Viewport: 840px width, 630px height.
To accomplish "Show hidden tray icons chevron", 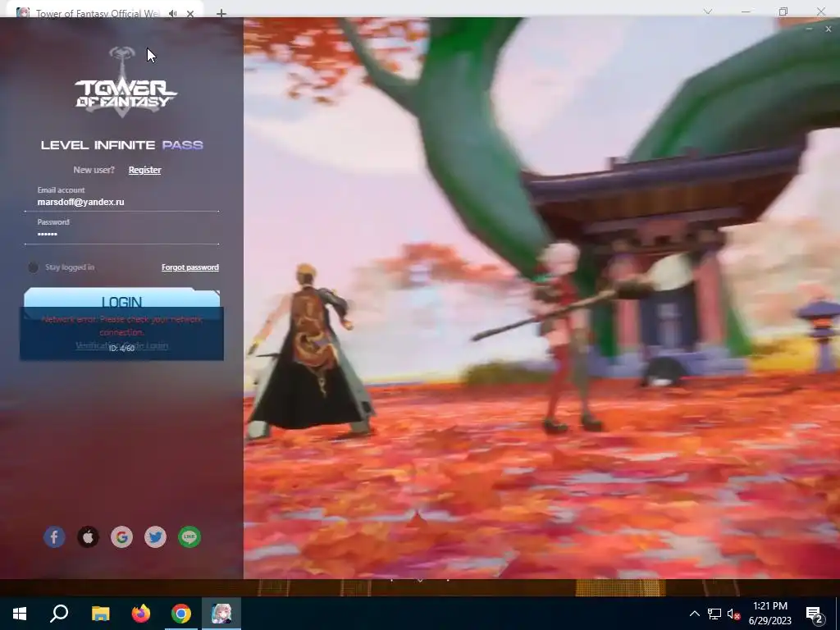I will click(x=694, y=614).
